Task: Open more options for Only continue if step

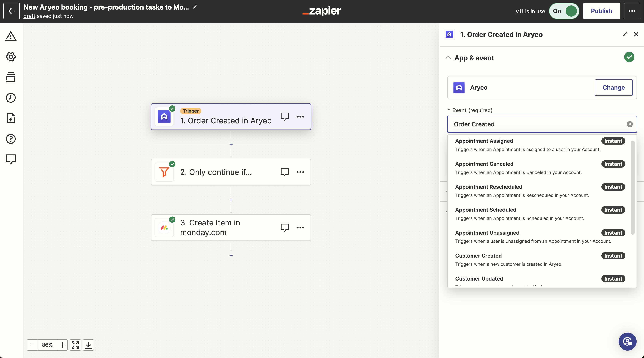Action: pyautogui.click(x=300, y=172)
